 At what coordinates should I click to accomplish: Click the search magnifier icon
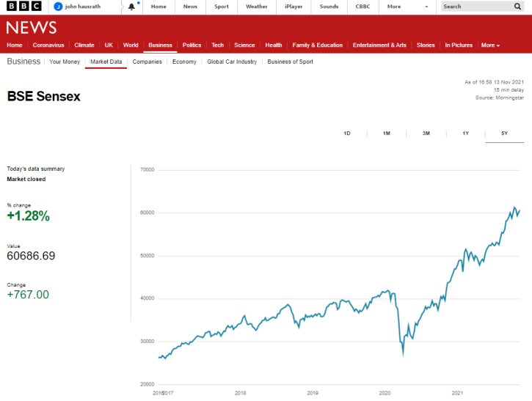coord(517,6)
